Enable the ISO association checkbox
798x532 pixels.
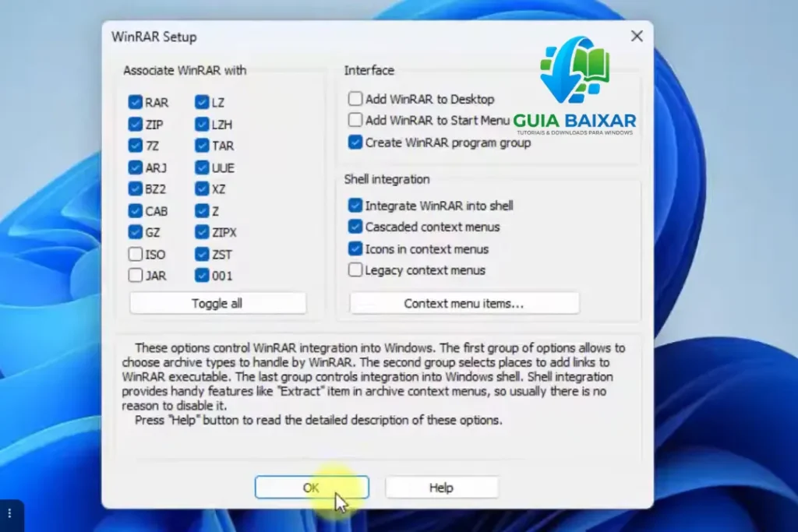(x=136, y=254)
